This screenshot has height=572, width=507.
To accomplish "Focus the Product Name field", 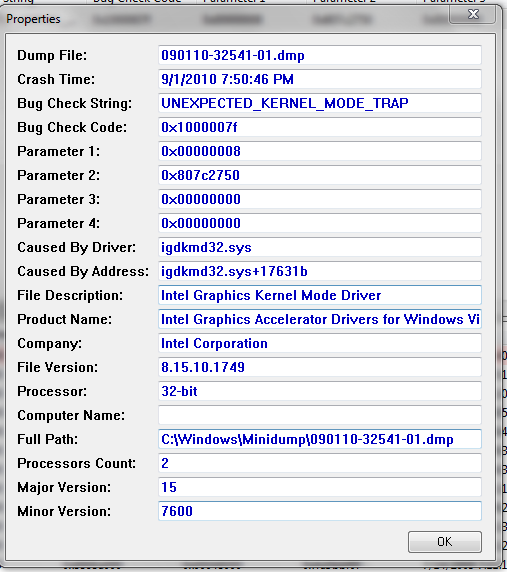I will click(320, 319).
